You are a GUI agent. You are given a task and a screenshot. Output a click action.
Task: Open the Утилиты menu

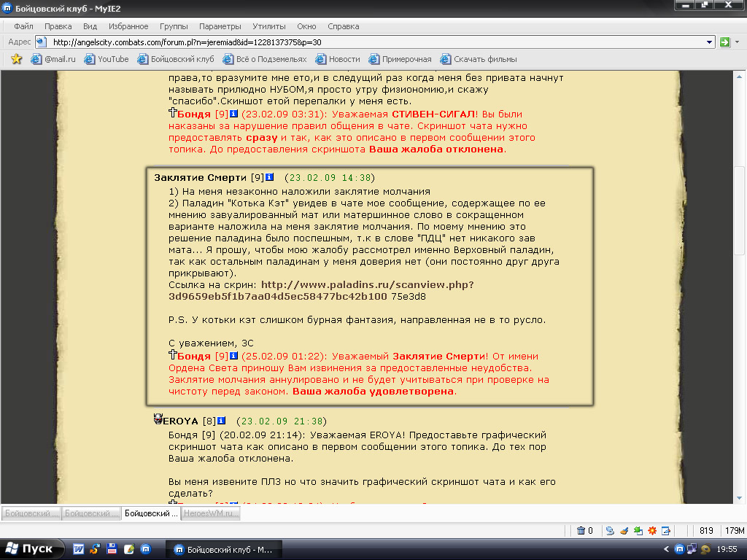click(268, 26)
